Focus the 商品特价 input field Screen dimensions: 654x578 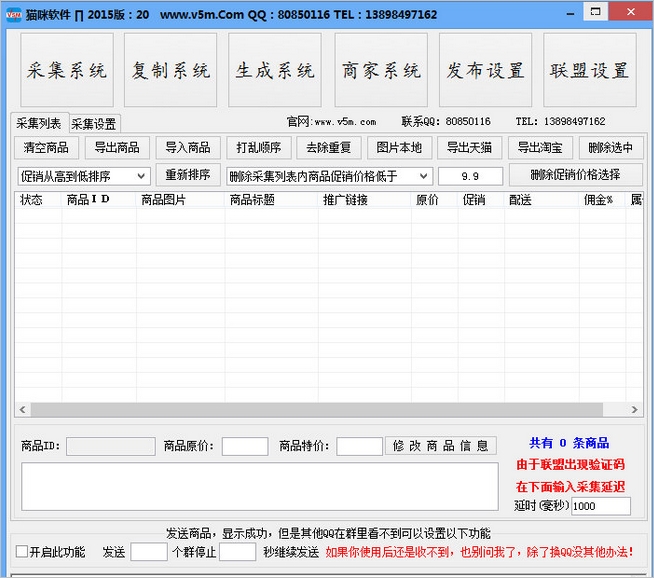[x=360, y=446]
